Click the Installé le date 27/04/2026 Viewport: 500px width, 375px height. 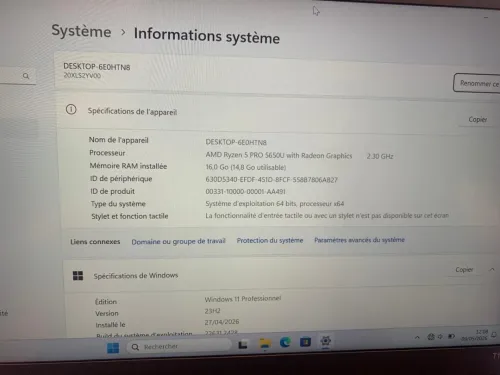[x=222, y=322]
